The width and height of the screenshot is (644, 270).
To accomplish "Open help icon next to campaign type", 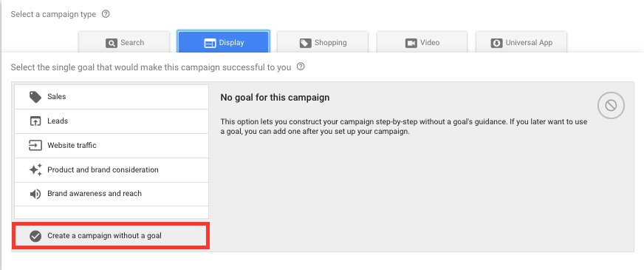I will [106, 14].
